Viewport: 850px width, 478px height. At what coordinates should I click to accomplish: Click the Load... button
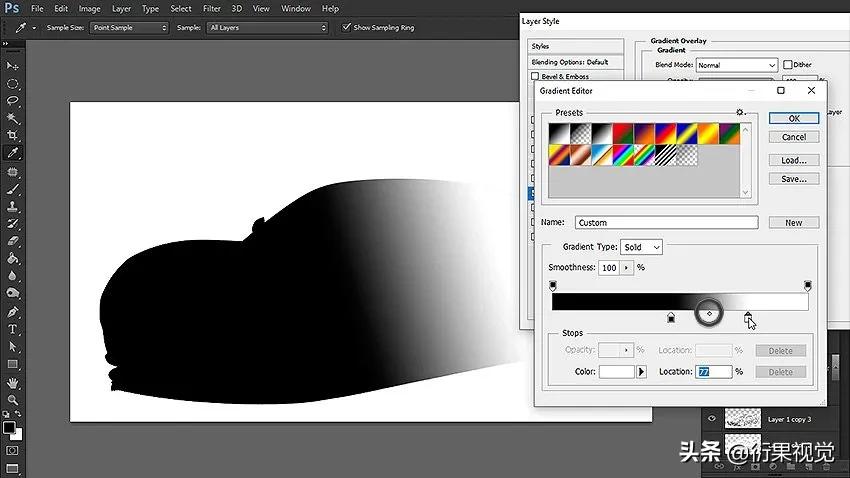[x=793, y=160]
